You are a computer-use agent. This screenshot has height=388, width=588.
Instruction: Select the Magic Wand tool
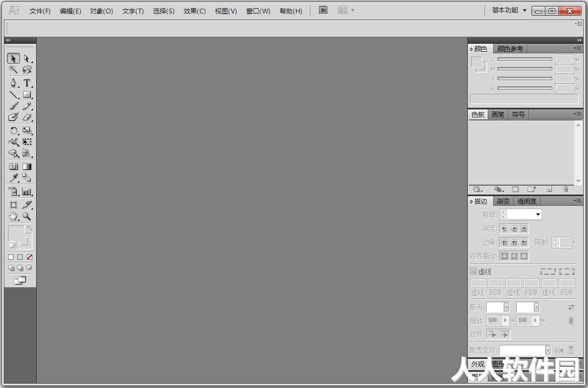click(x=13, y=70)
